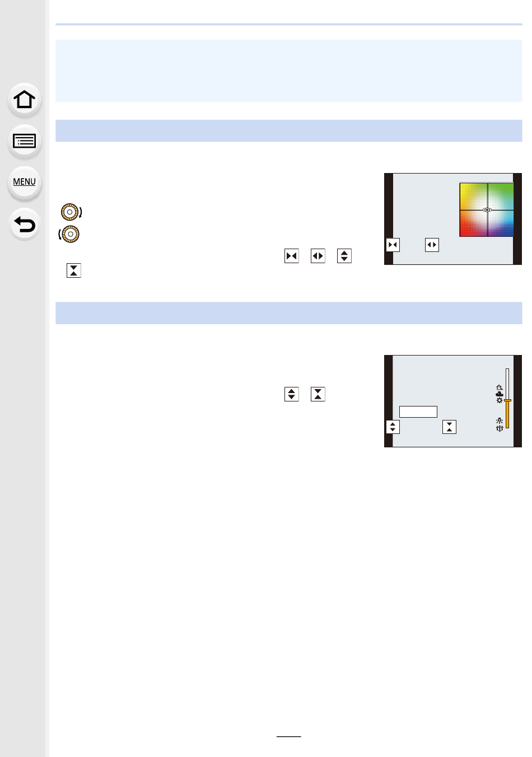Click the value box in the temperature screen
Image resolution: width=532 pixels, height=757 pixels.
tap(418, 412)
